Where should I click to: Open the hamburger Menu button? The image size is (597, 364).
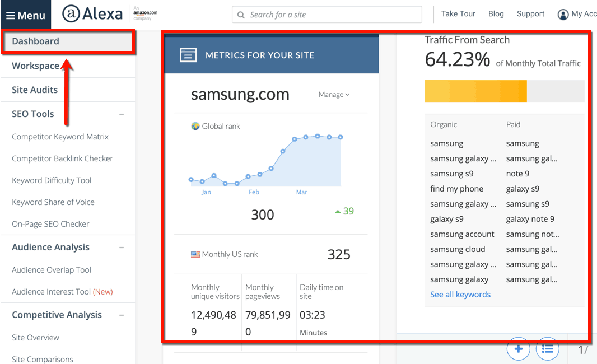click(x=25, y=15)
